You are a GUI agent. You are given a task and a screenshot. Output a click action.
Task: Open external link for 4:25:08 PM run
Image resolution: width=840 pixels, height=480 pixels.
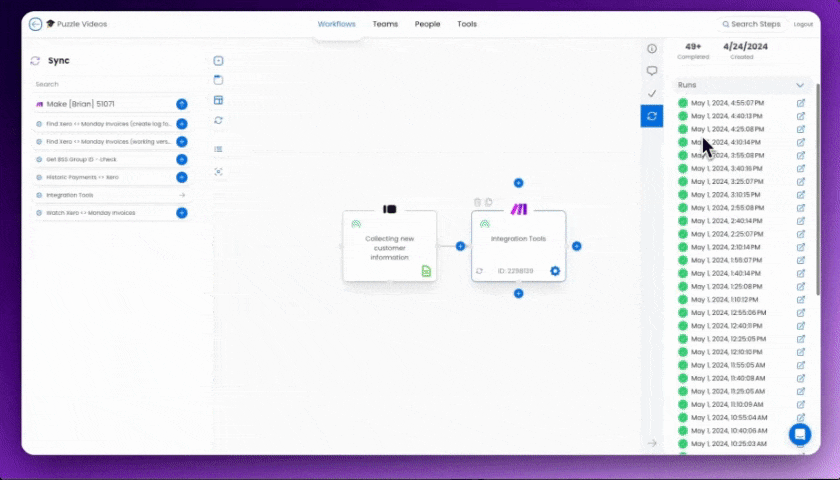tap(800, 129)
